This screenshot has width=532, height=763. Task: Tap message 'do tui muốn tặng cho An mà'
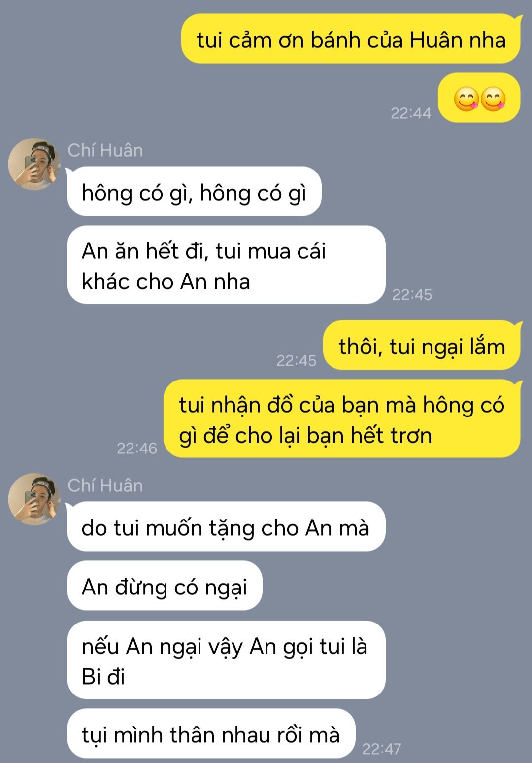(x=226, y=526)
